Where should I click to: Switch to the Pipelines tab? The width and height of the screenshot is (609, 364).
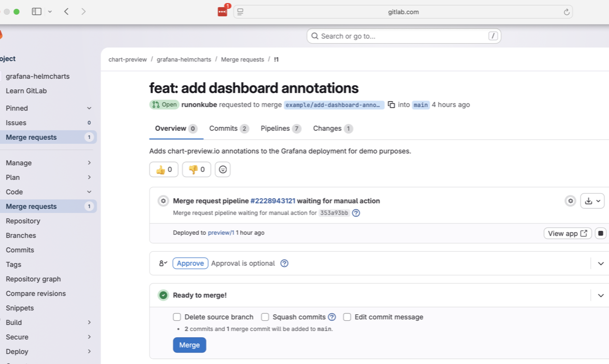(x=281, y=128)
